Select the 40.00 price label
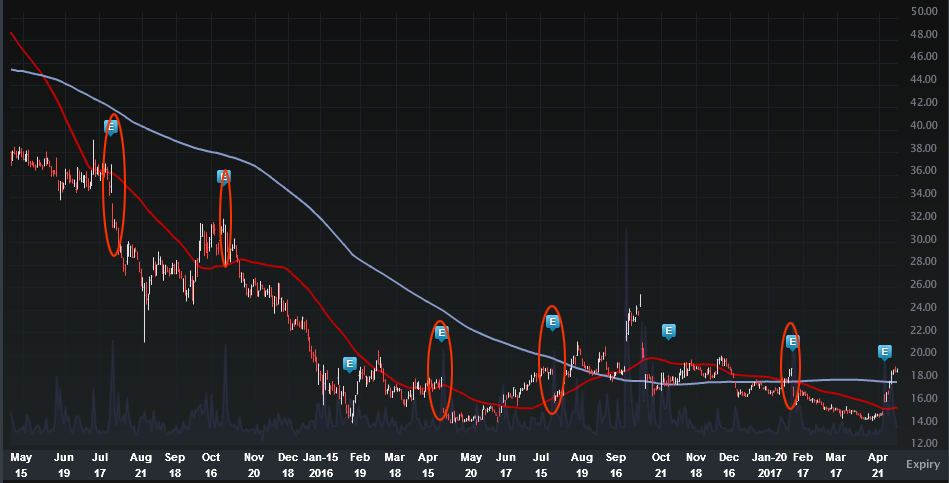 (924, 125)
